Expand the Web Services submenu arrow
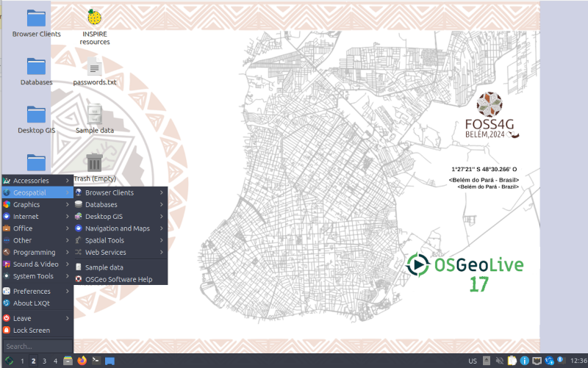Image resolution: width=588 pixels, height=368 pixels. 162,252
